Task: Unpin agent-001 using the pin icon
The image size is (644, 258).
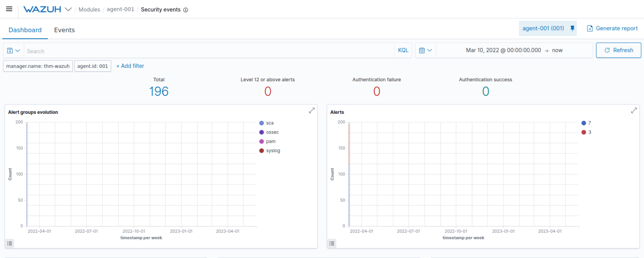Action: pyautogui.click(x=572, y=28)
